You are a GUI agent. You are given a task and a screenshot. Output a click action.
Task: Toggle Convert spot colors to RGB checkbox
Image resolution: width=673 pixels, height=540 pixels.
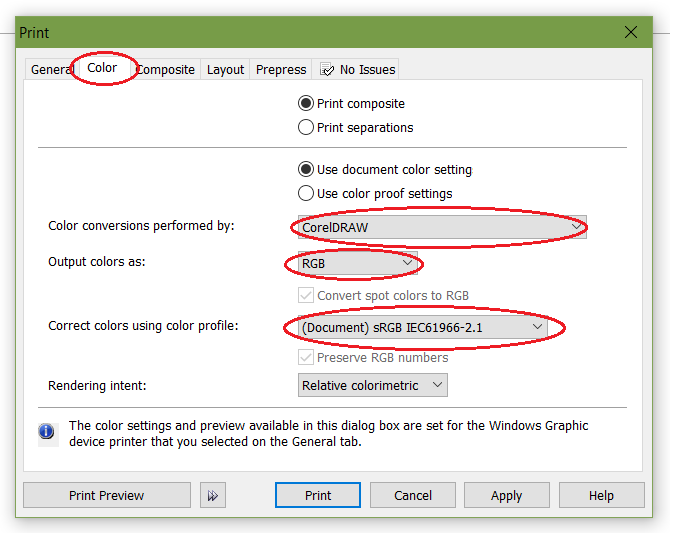306,296
